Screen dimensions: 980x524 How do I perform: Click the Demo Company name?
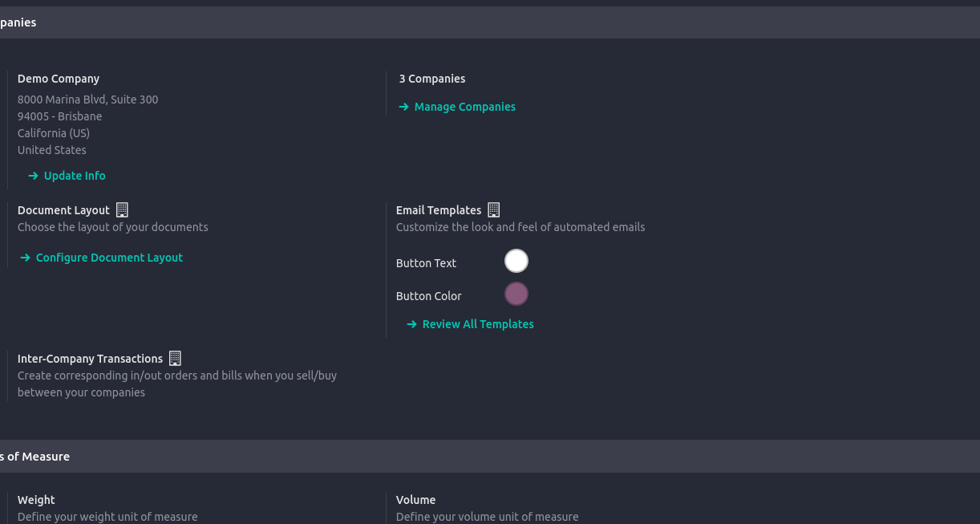(x=59, y=79)
